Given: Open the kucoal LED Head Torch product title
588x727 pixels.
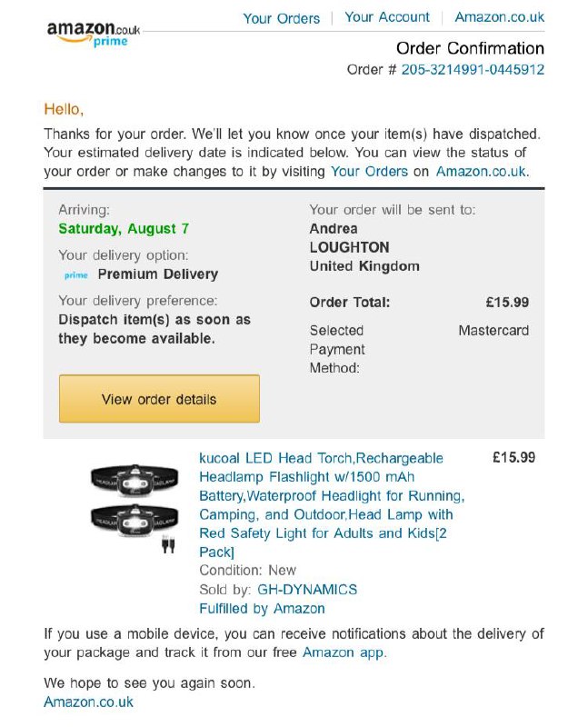Looking at the screenshot, I should click(331, 504).
